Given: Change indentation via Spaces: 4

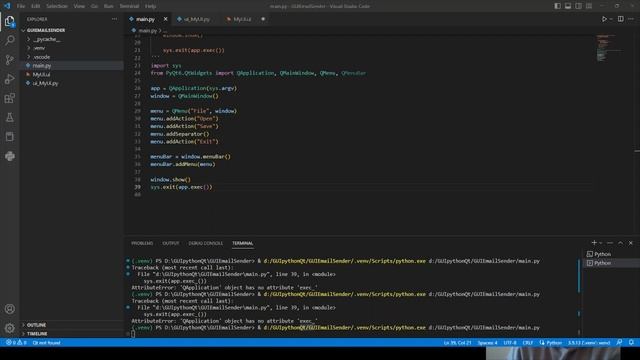Looking at the screenshot, I should [x=487, y=342].
